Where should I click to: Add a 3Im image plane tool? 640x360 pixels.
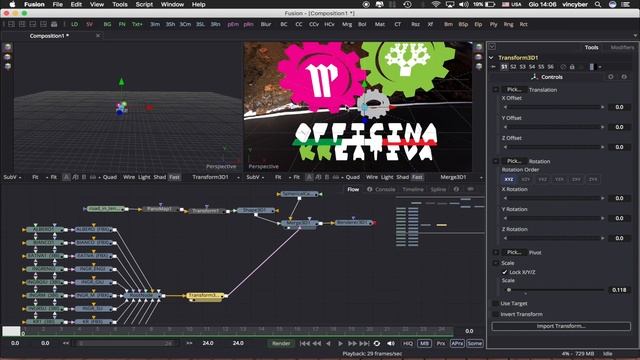[155, 24]
